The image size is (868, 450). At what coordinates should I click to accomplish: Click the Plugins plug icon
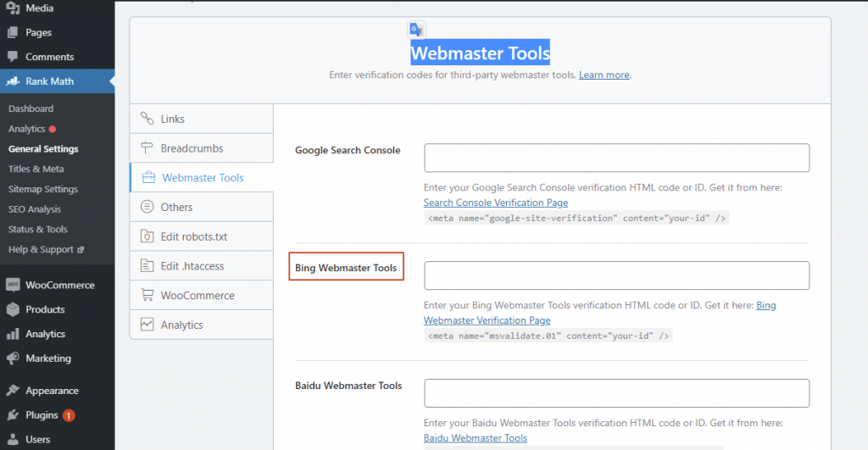click(x=13, y=415)
